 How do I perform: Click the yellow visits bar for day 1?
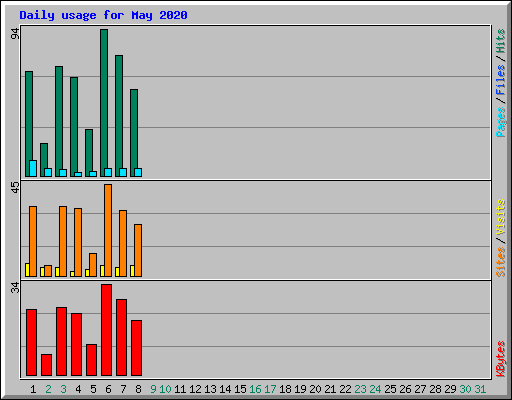(27, 270)
